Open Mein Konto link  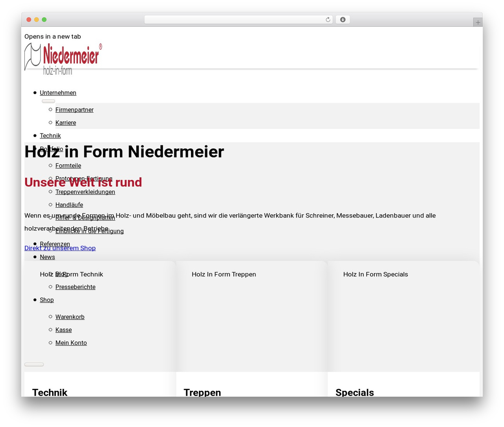[71, 343]
